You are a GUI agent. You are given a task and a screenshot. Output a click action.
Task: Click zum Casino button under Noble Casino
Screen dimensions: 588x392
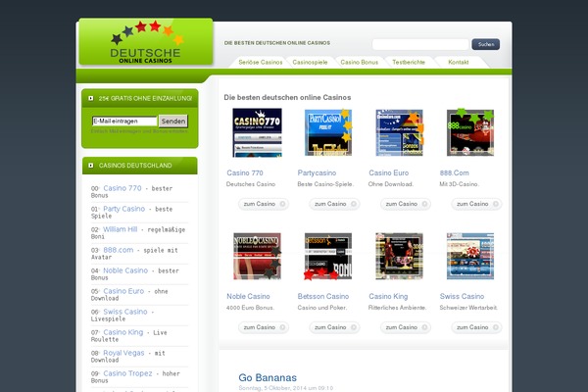point(264,327)
